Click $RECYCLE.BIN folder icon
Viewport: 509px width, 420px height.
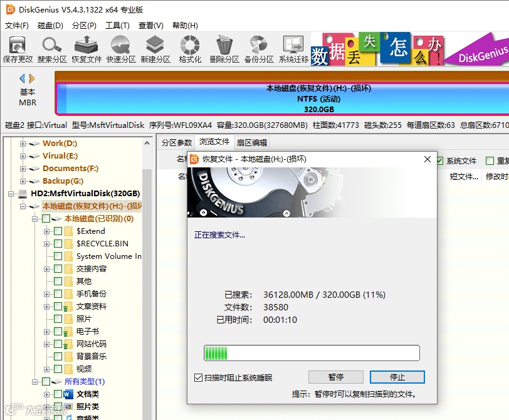[68, 244]
